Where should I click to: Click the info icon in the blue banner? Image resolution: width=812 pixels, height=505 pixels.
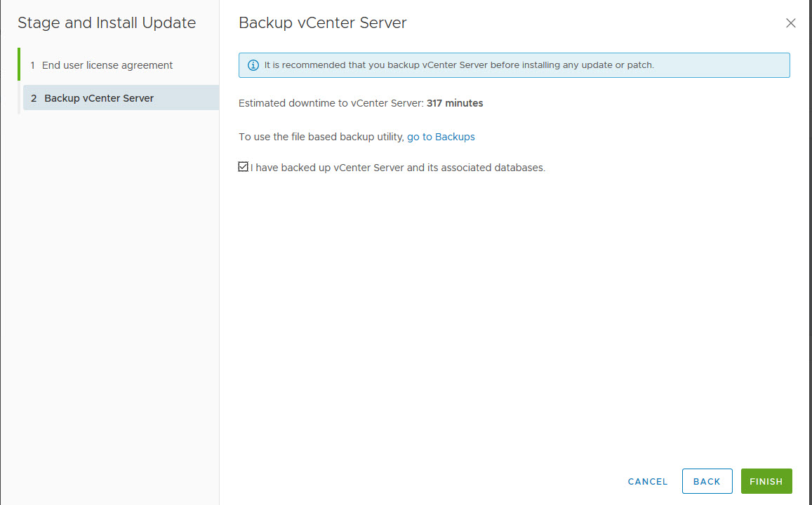pyautogui.click(x=253, y=65)
